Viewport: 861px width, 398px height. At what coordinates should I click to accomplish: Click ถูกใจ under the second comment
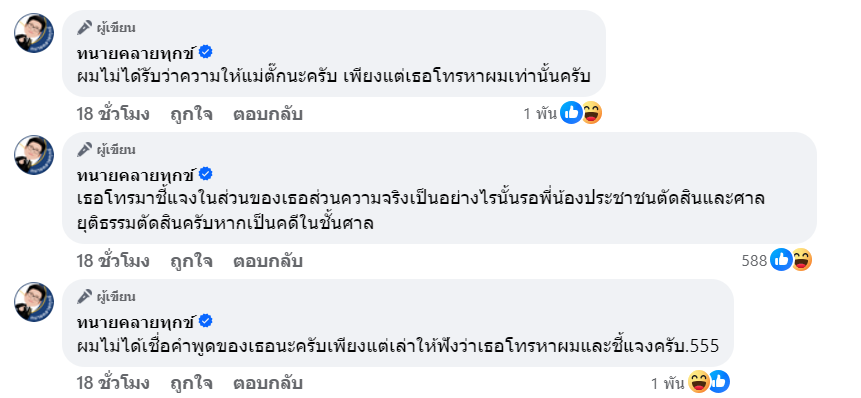pyautogui.click(x=191, y=261)
